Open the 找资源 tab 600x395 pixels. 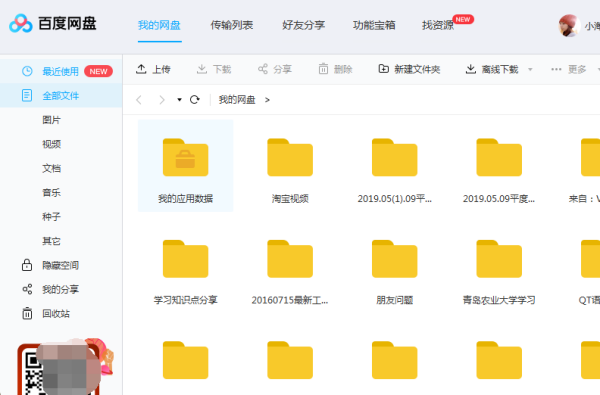click(438, 25)
